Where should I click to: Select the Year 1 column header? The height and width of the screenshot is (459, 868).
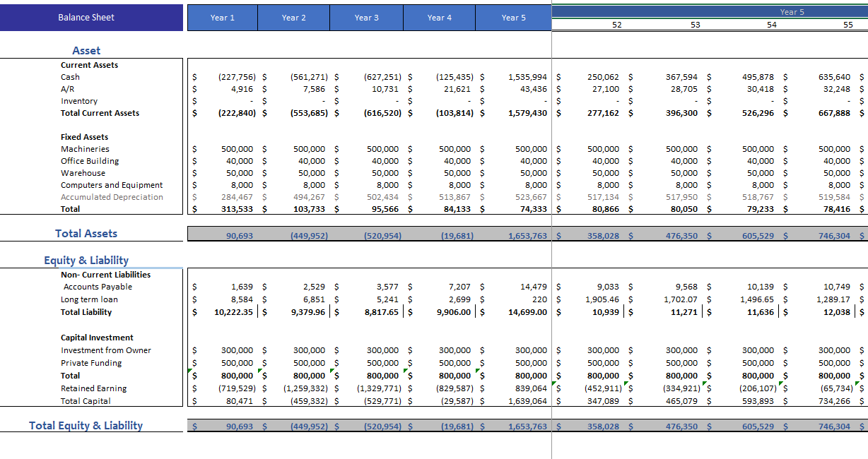(x=222, y=18)
